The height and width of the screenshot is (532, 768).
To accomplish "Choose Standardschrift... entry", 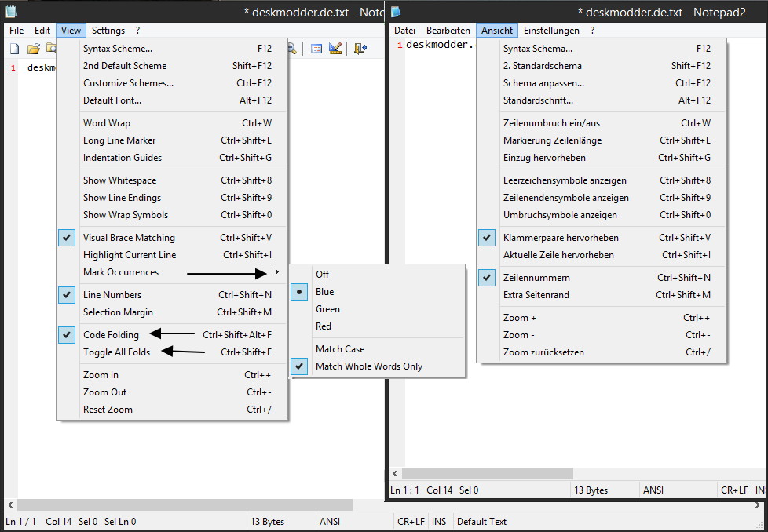I will (x=602, y=100).
